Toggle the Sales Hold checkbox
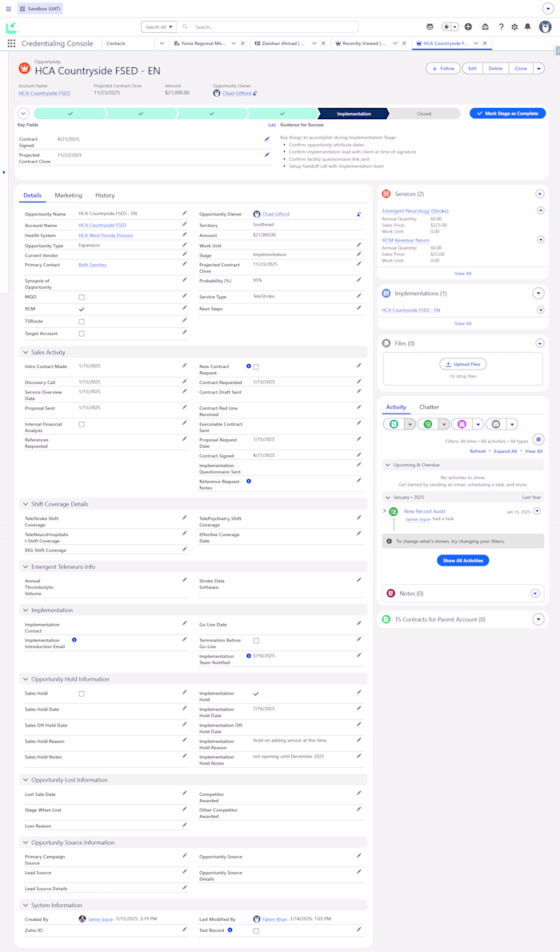This screenshot has width=560, height=952. coord(82,694)
